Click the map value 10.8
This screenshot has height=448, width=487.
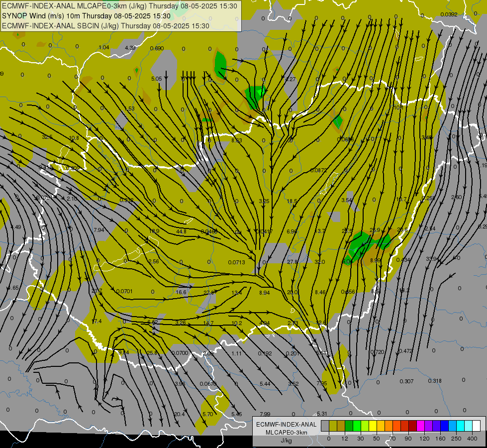(74, 138)
